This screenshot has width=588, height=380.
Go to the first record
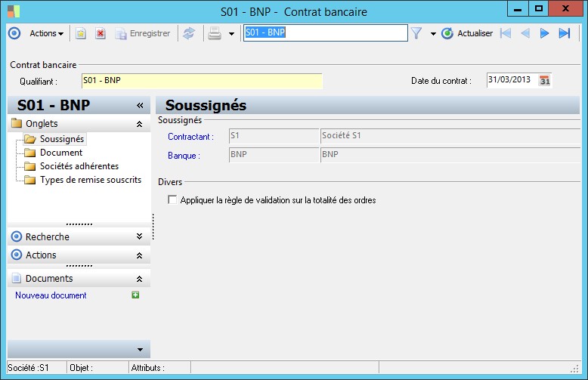(506, 33)
